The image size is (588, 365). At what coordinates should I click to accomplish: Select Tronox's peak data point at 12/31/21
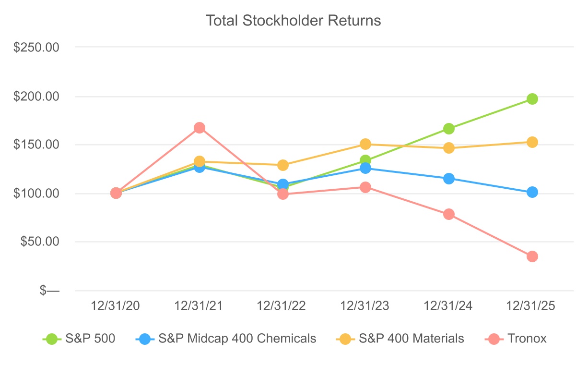coord(200,128)
